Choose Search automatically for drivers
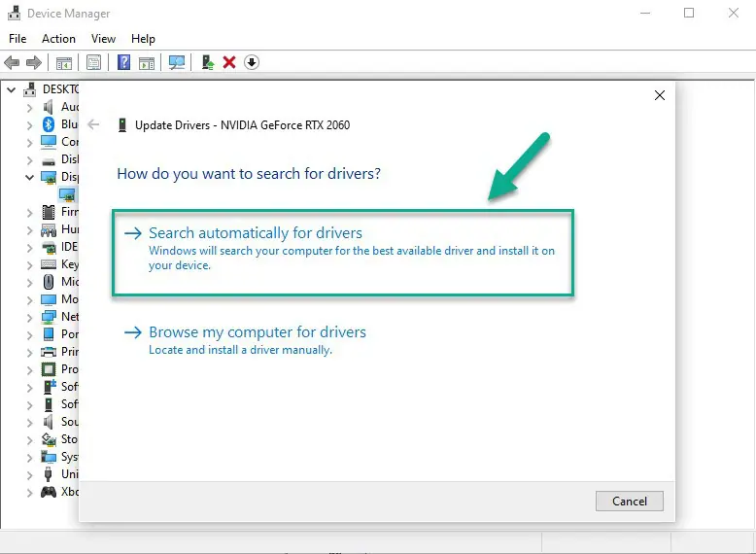Screen dimensions: 756x554 tap(343, 252)
